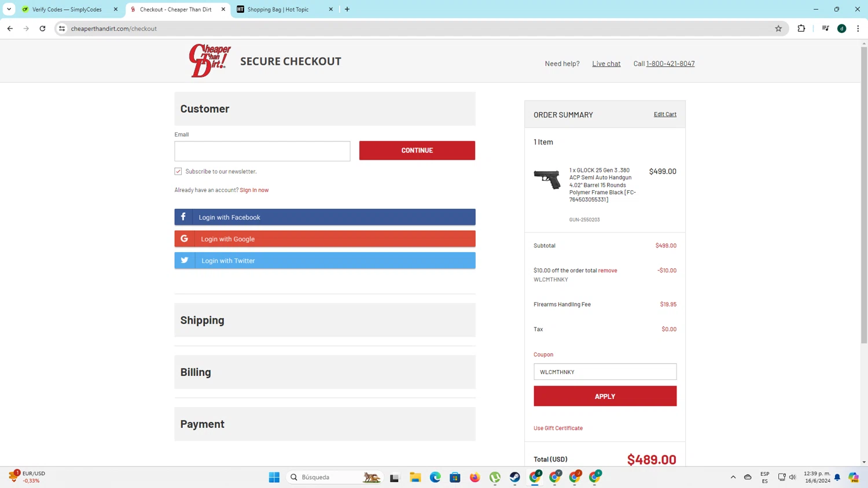Screen dimensions: 868x488
Task: Click Login with Google
Action: point(325,239)
